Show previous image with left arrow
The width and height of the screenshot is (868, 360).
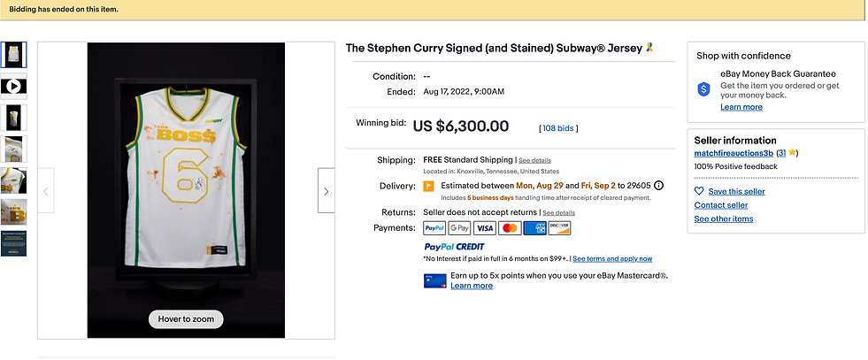pyautogui.click(x=46, y=190)
